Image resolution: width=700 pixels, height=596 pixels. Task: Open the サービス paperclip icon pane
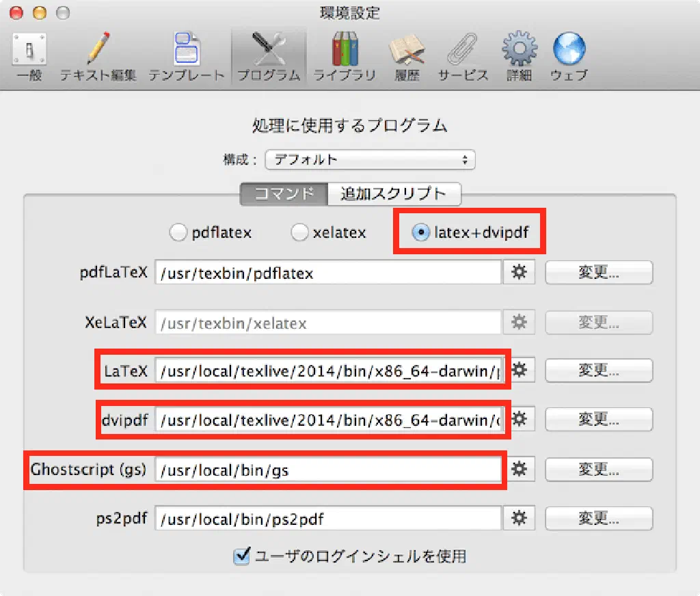click(x=463, y=57)
